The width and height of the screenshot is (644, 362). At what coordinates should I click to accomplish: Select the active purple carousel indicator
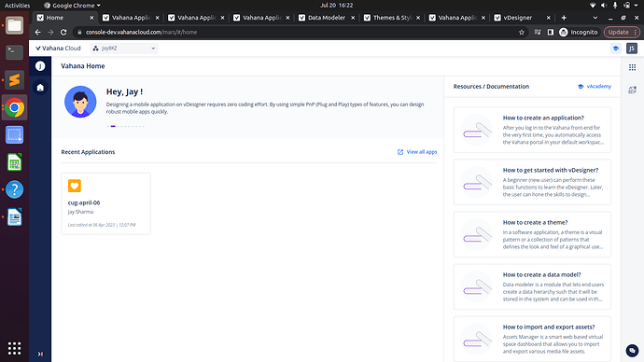pos(113,126)
